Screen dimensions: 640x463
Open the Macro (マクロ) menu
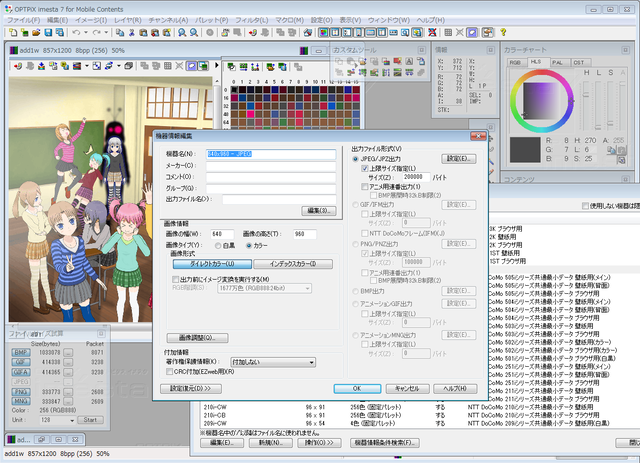pyautogui.click(x=289, y=20)
